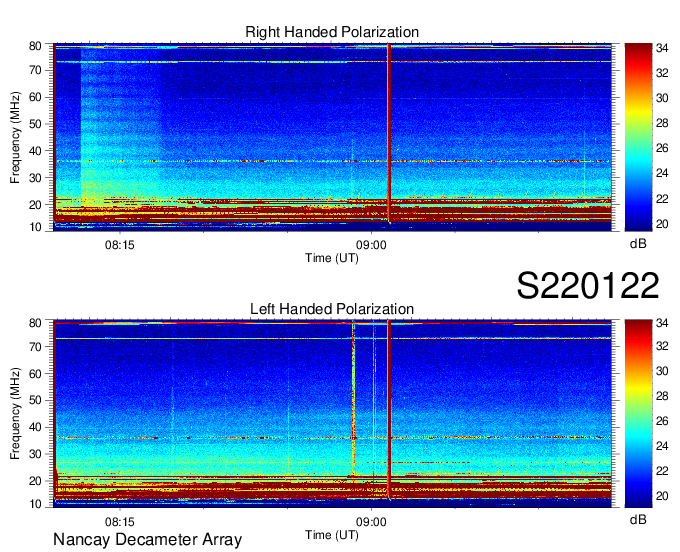The height and width of the screenshot is (552, 680).
Task: Click 26 dB label on Right Handed color bar
Action: click(x=662, y=148)
